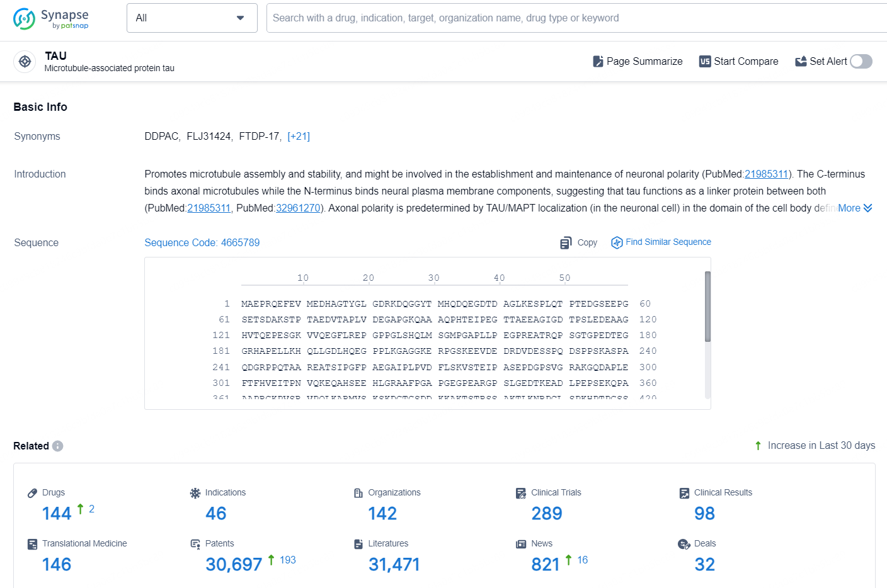Click the TAU target icon
This screenshot has width=887, height=588.
pos(25,62)
